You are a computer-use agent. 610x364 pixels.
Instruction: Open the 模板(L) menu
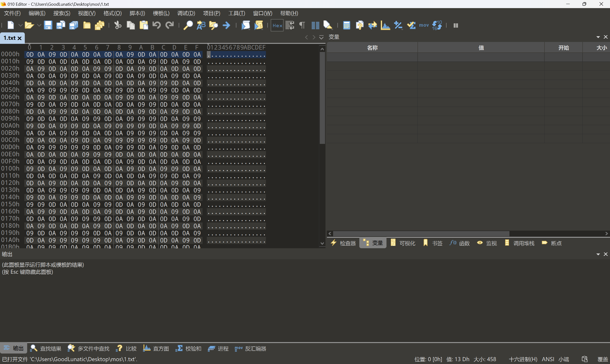click(x=161, y=13)
